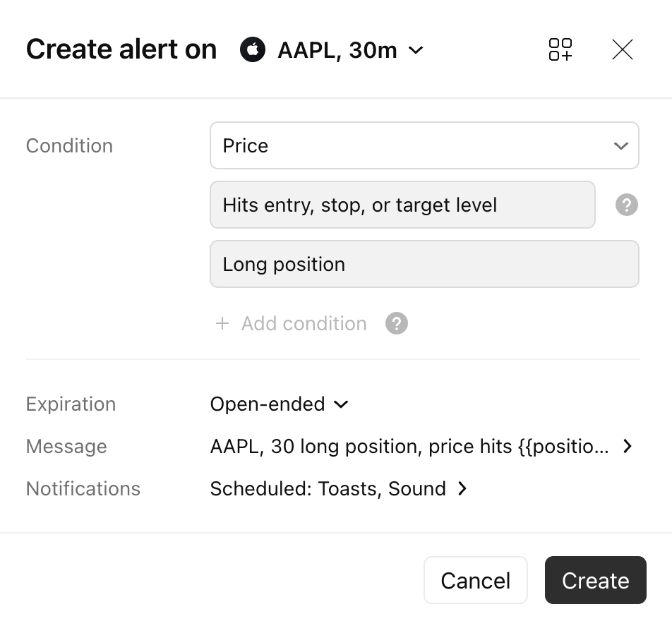
Task: Click arrow after Scheduled: Toasts, Sound
Action: pos(462,488)
